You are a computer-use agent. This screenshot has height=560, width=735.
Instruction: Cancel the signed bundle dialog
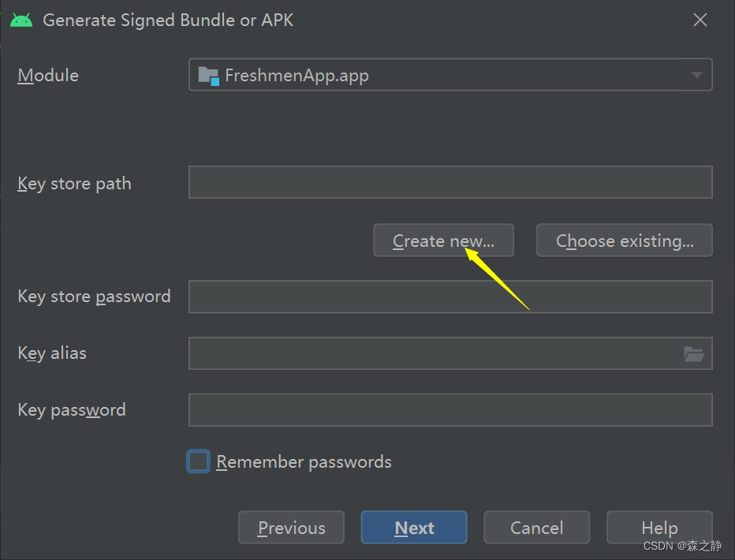pos(536,528)
